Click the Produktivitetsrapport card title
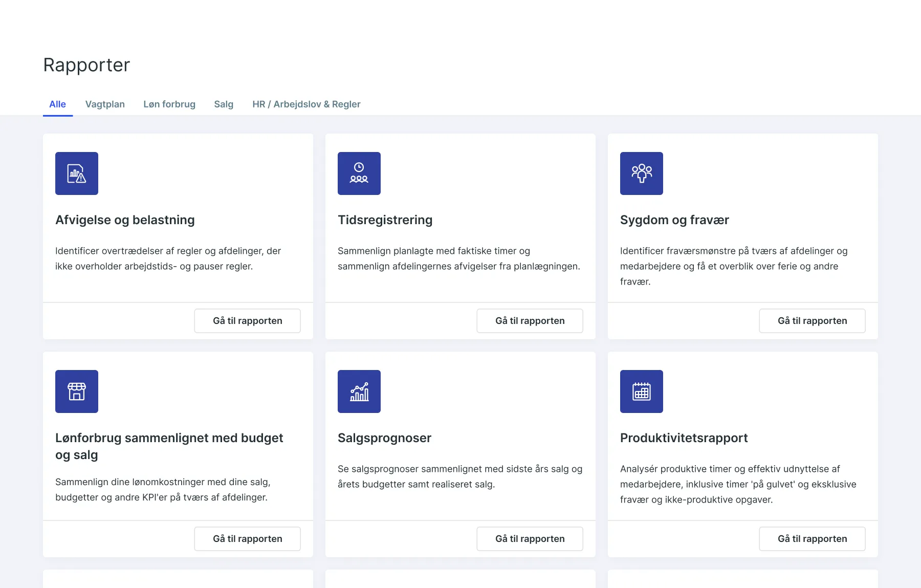Screen dimensions: 921x588 tap(684, 438)
